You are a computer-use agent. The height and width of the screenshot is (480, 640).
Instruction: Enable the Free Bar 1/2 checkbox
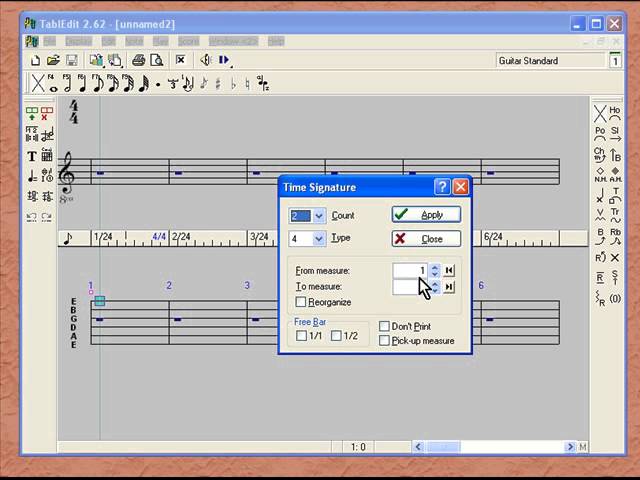point(336,336)
